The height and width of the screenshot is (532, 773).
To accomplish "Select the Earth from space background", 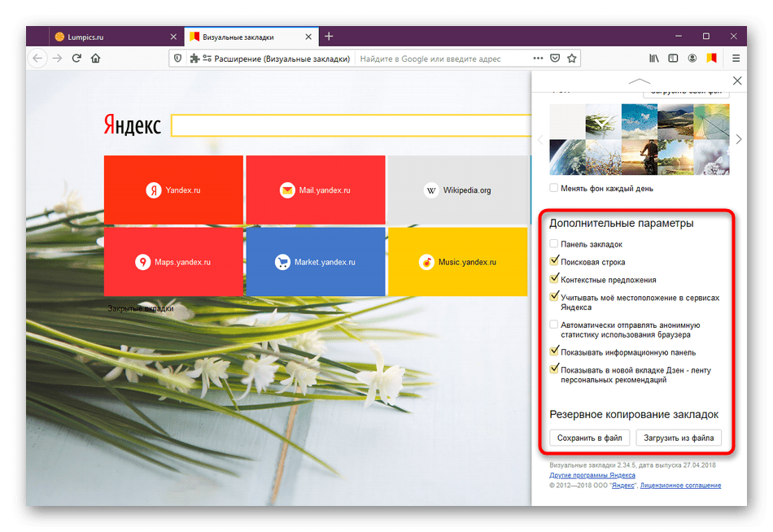I will coord(567,157).
